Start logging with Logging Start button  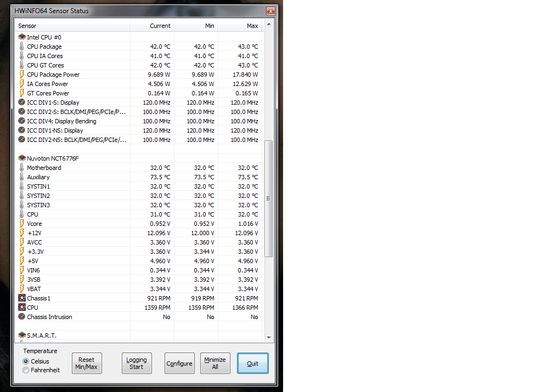tap(137, 363)
